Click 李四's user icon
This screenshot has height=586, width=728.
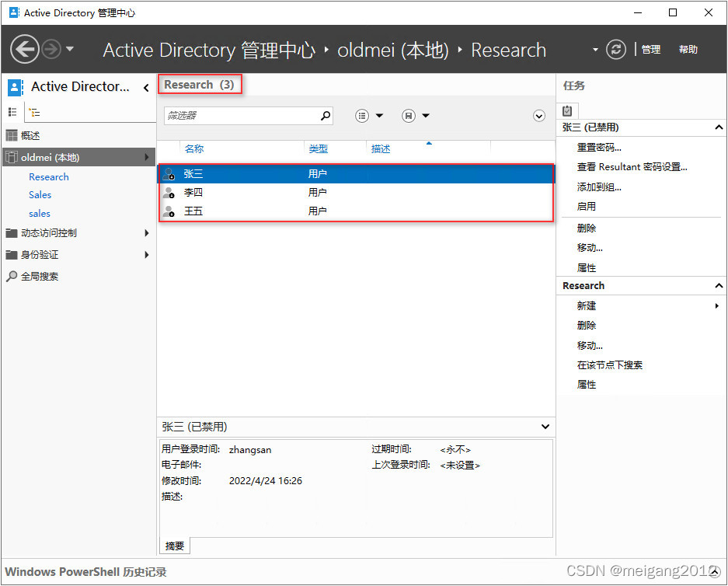[x=169, y=193]
